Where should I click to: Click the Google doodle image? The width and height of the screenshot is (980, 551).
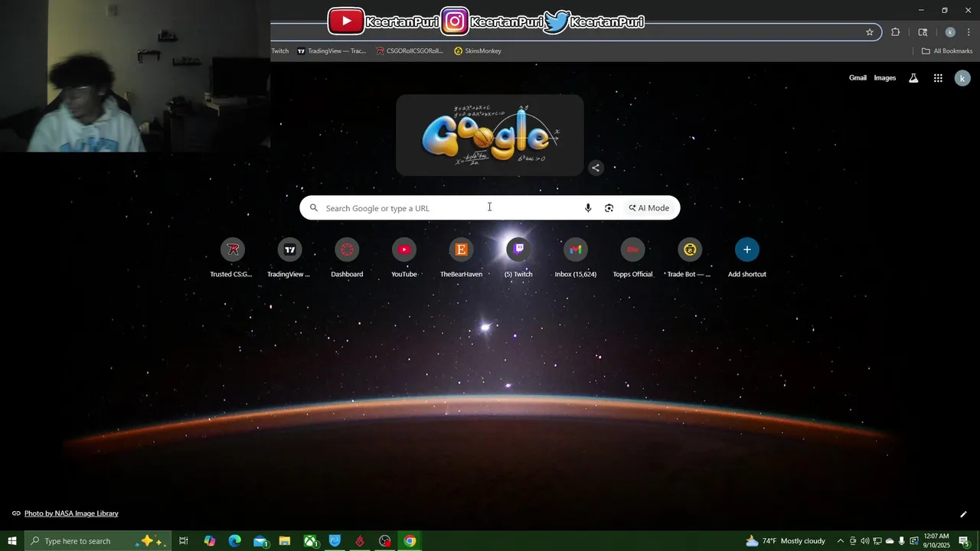tap(490, 135)
